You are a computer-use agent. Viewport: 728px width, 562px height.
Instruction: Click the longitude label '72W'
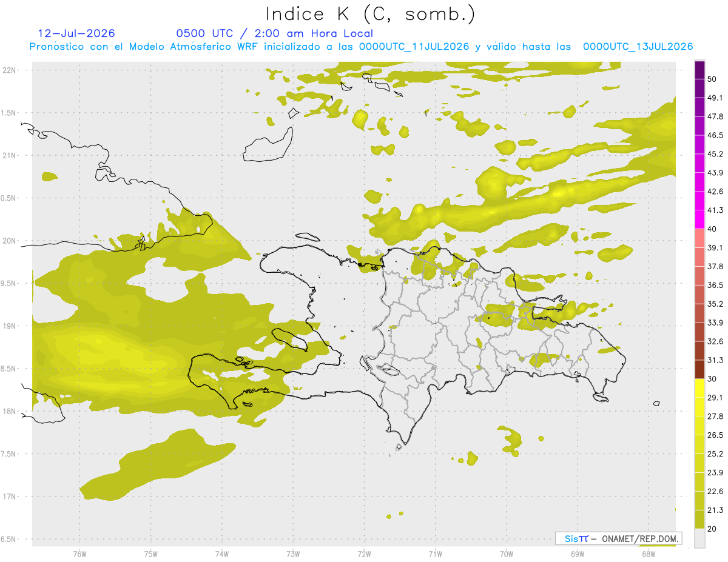(x=364, y=554)
